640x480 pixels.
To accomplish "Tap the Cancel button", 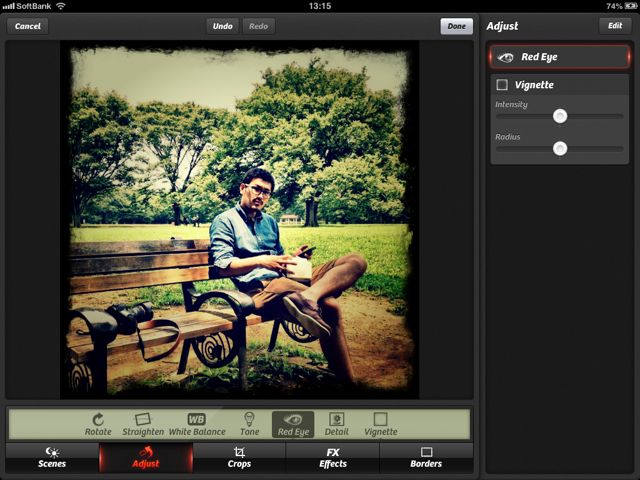I will (x=28, y=26).
